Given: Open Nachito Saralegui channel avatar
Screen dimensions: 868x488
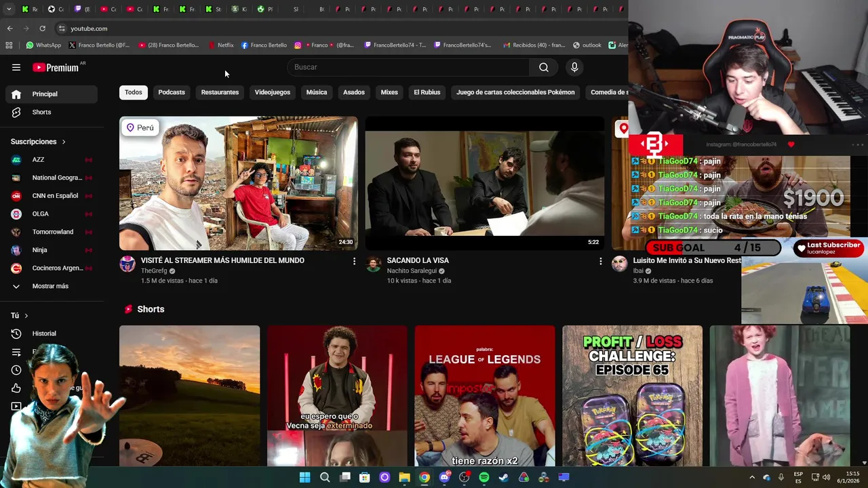Looking at the screenshot, I should (374, 264).
